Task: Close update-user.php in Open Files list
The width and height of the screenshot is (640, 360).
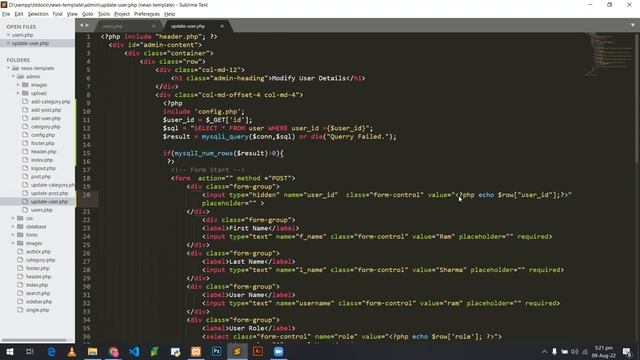Action: click(x=8, y=43)
